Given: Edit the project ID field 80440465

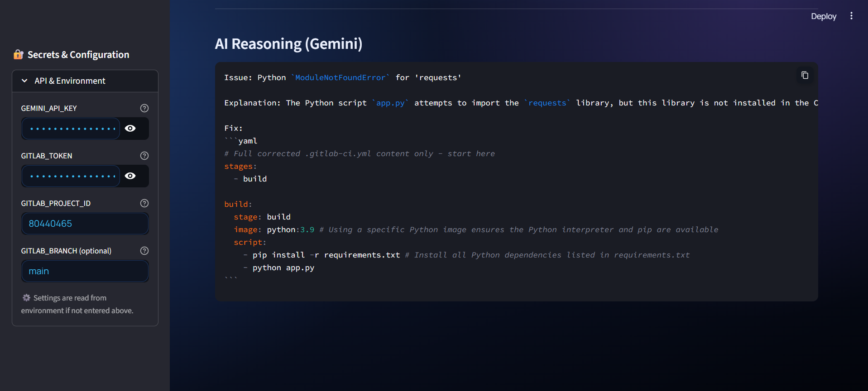Looking at the screenshot, I should click(85, 224).
